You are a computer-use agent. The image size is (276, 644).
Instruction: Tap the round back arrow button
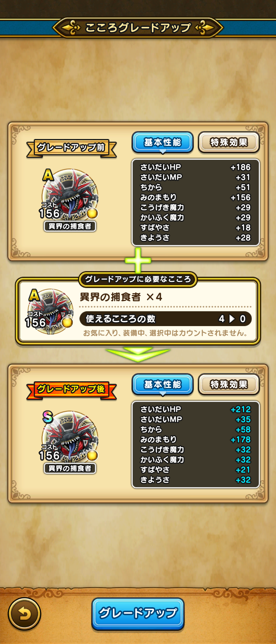24,614
